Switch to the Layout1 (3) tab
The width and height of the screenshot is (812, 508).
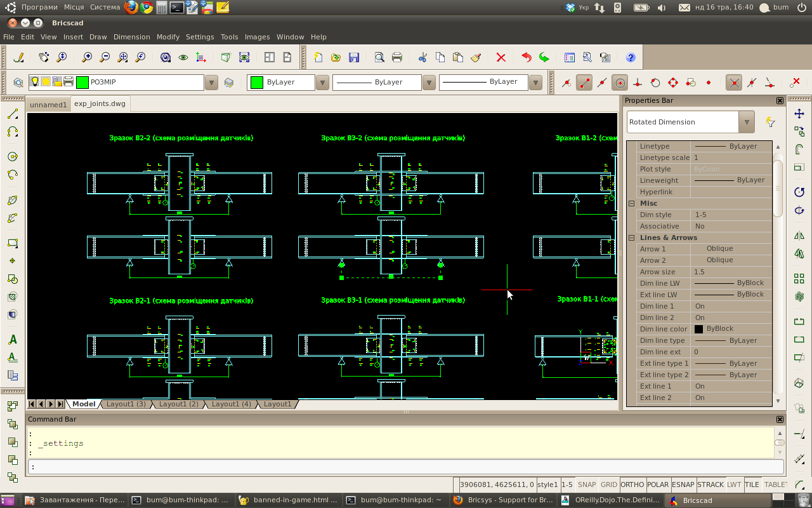tap(126, 404)
